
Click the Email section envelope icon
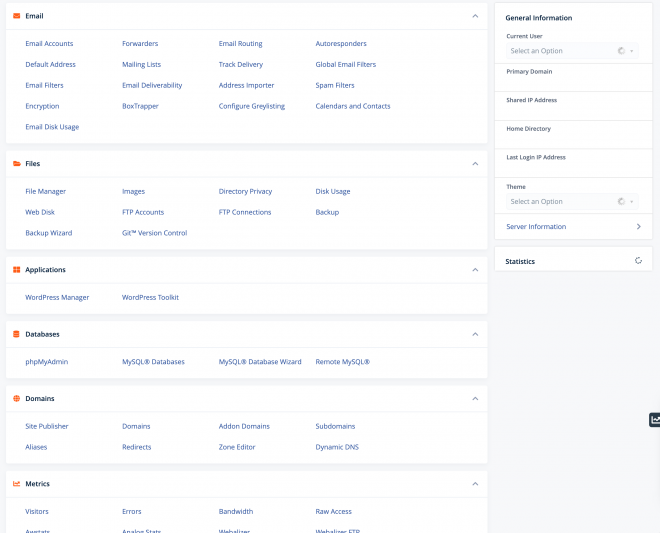click(16, 16)
